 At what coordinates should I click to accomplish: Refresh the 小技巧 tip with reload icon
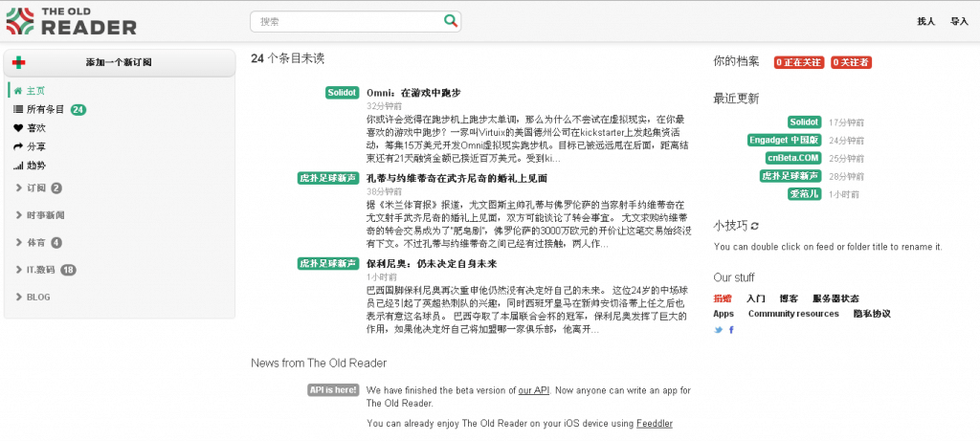point(754,226)
